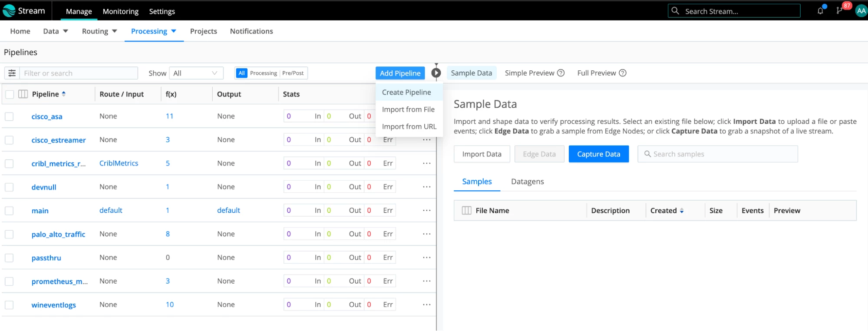Check the main row checkbox
Viewport: 868px width, 331px height.
point(9,211)
